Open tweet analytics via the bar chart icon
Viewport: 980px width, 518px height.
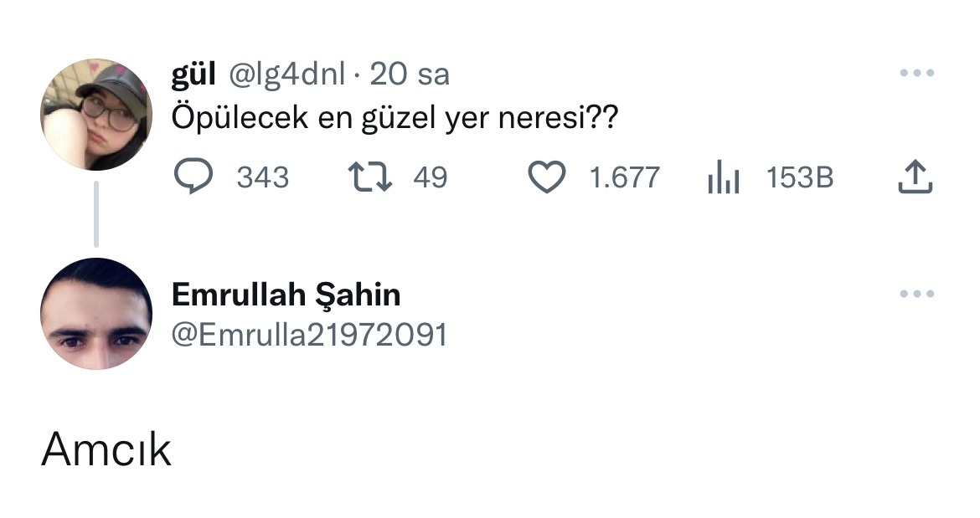click(x=723, y=177)
